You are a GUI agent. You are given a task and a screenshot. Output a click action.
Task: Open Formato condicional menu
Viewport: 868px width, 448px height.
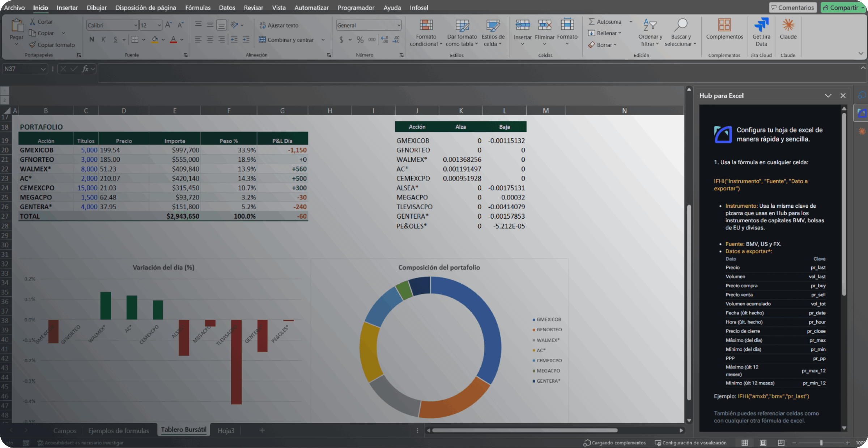[x=426, y=33]
